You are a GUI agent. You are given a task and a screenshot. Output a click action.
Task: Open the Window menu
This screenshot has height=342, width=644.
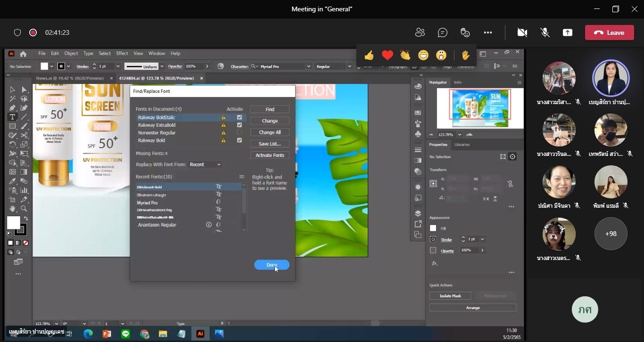157,53
